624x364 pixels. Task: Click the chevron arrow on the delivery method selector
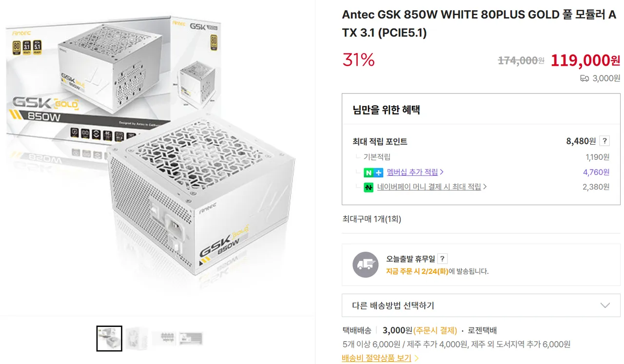pyautogui.click(x=605, y=306)
